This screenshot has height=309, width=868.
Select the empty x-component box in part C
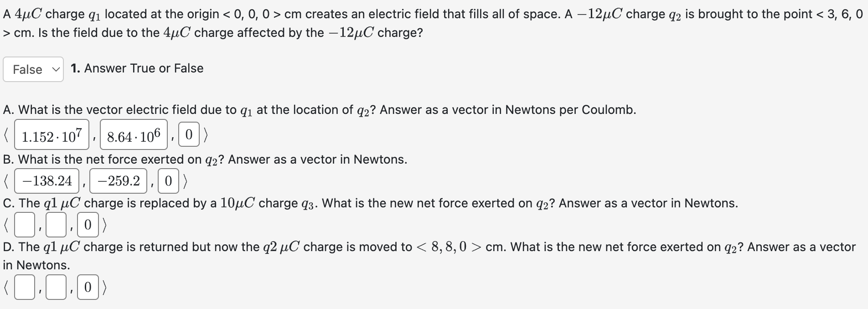(24, 224)
